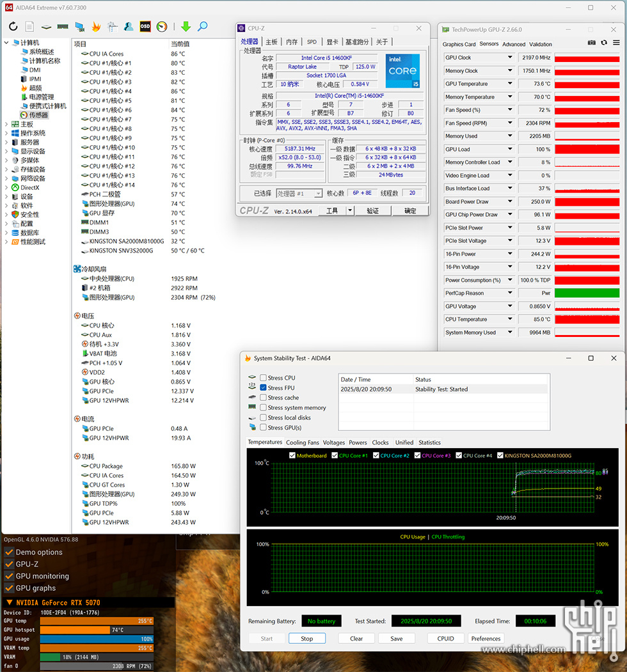Click the user silhouette icon in AIDA64 toolbar
The width and height of the screenshot is (627, 672).
click(x=129, y=27)
